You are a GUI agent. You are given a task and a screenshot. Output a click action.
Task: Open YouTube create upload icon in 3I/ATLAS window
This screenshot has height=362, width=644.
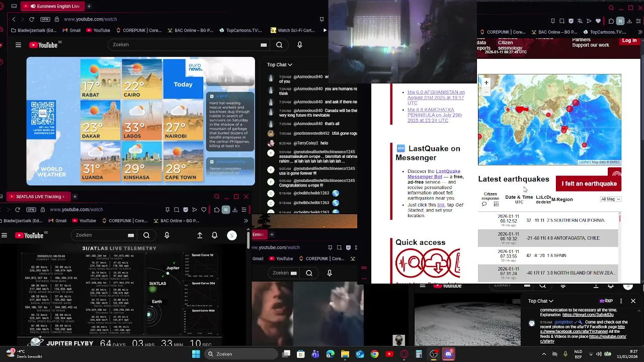pos(200,235)
